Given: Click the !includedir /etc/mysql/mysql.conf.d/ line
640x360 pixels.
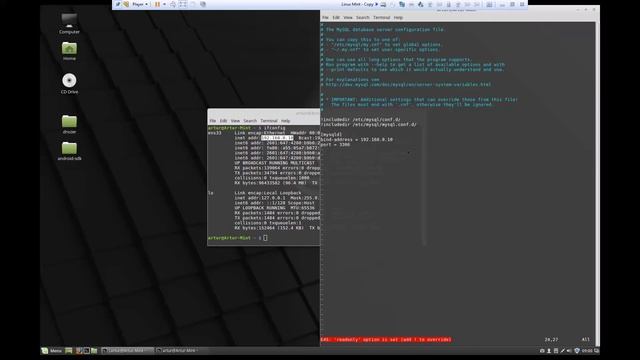Looking at the screenshot, I should coord(369,124).
